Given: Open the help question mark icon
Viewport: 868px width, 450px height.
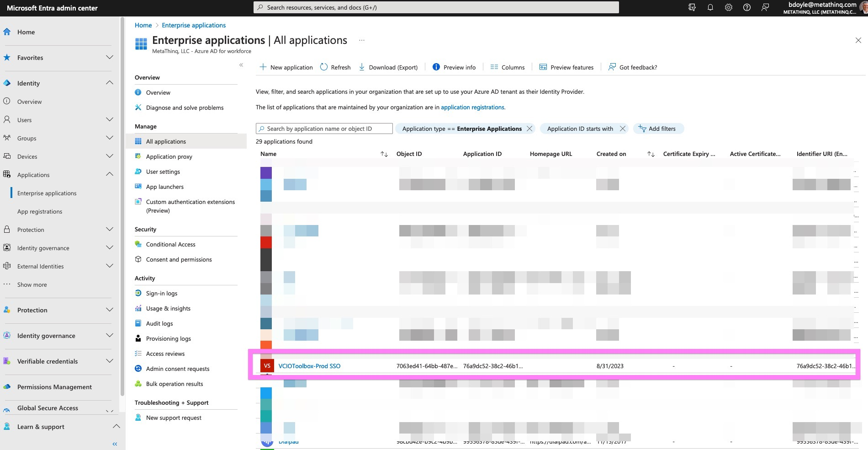Looking at the screenshot, I should [x=747, y=7].
